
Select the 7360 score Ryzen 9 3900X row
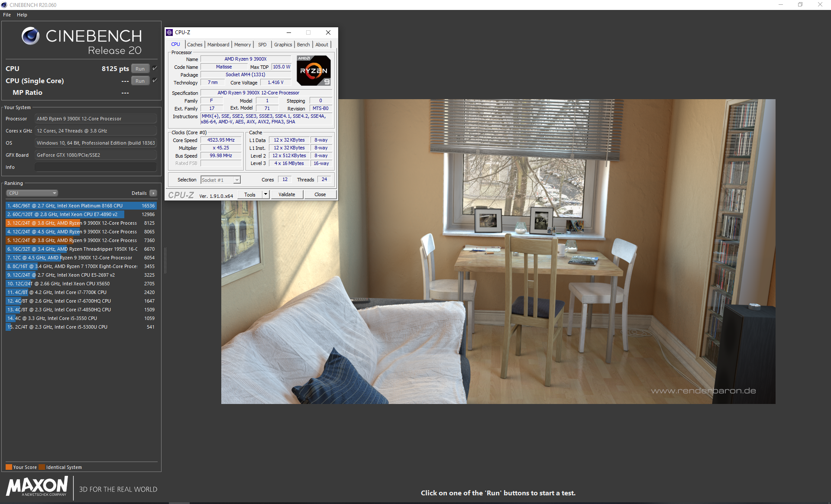point(81,240)
